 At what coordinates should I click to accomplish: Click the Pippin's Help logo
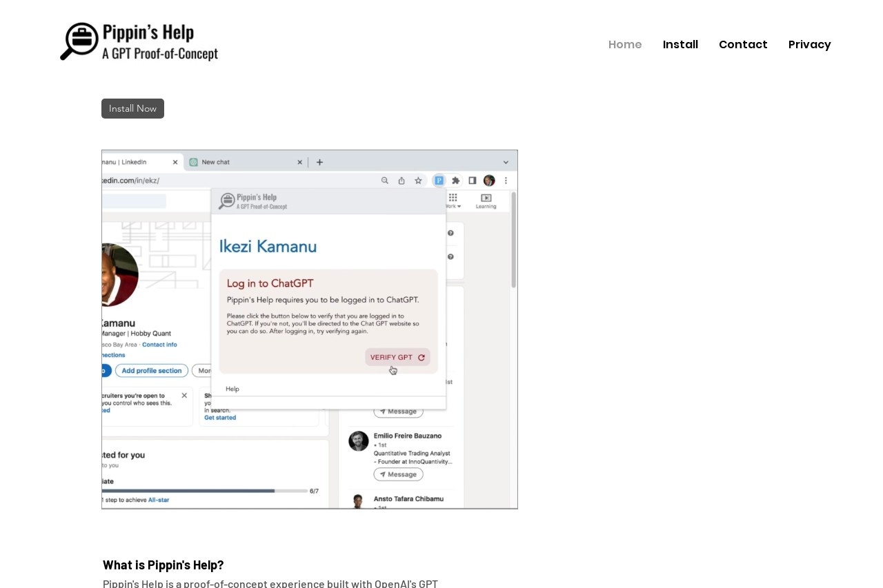[139, 41]
